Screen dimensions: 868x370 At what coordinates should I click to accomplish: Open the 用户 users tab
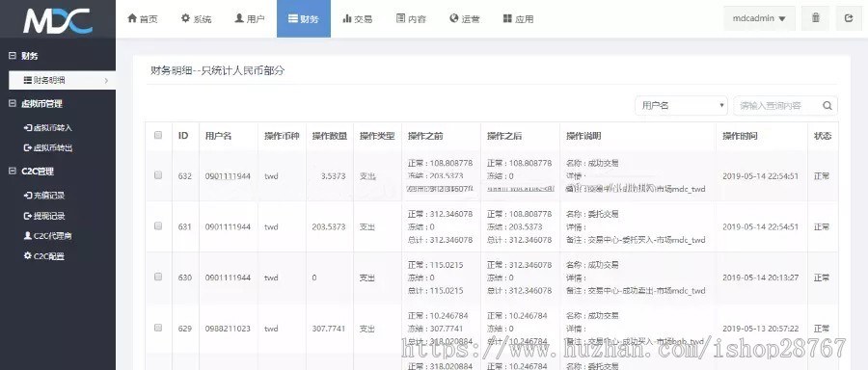pyautogui.click(x=250, y=19)
